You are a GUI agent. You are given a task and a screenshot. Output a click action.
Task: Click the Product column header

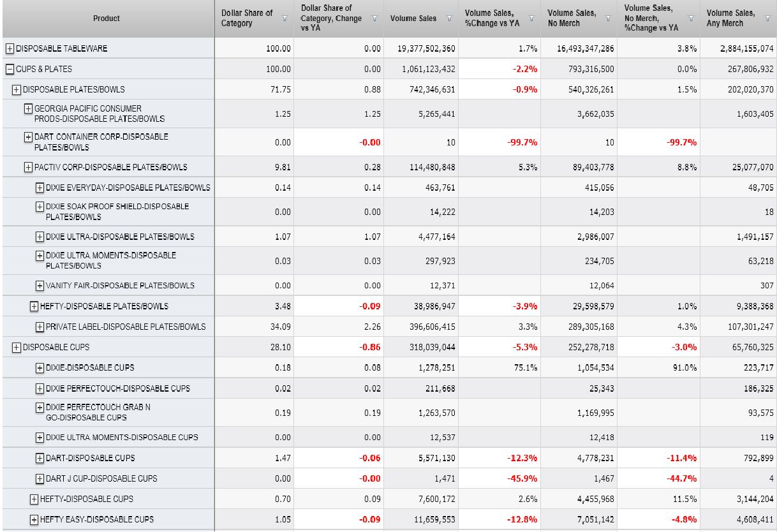click(x=107, y=18)
